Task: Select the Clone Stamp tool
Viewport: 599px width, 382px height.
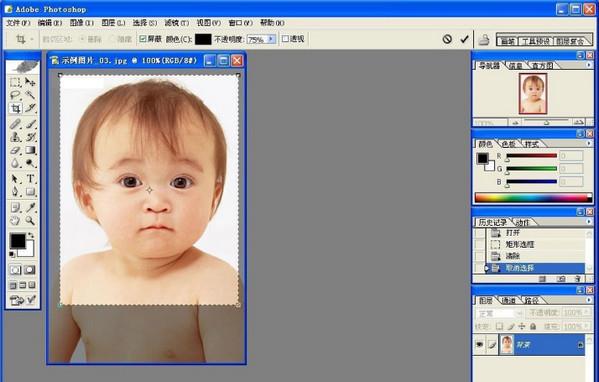Action: coord(15,137)
